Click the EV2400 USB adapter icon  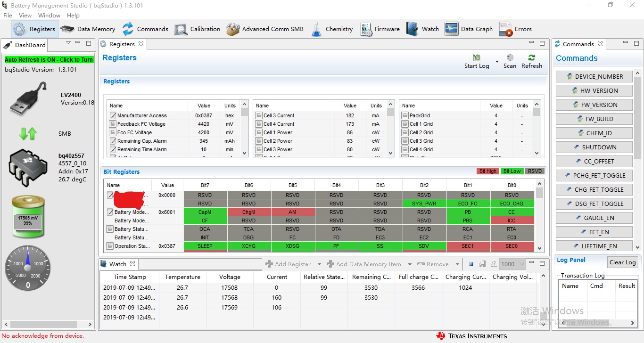28,98
